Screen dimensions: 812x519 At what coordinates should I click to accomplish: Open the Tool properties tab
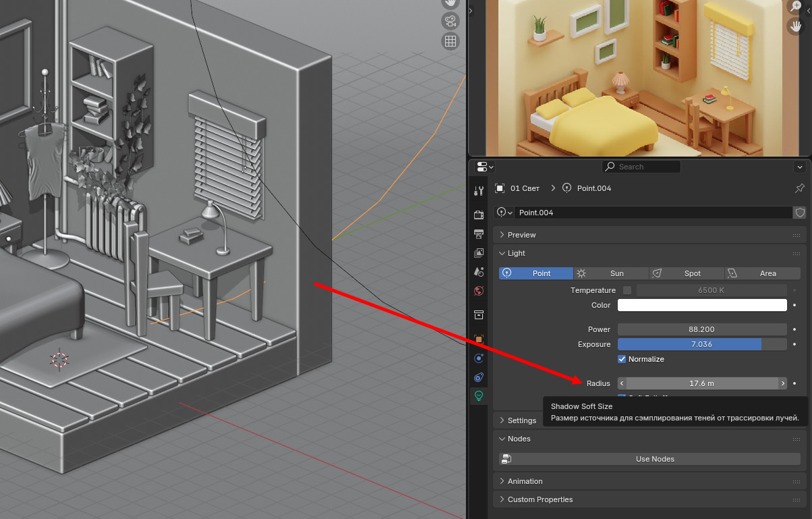(x=479, y=191)
